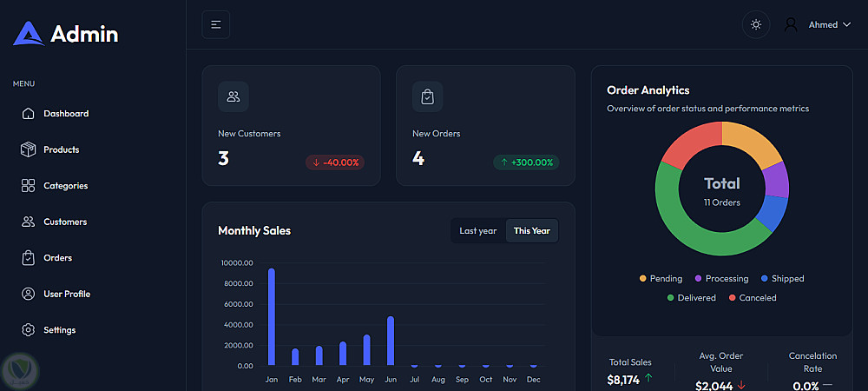Click the Categories grid icon
868x391 pixels.
click(29, 186)
